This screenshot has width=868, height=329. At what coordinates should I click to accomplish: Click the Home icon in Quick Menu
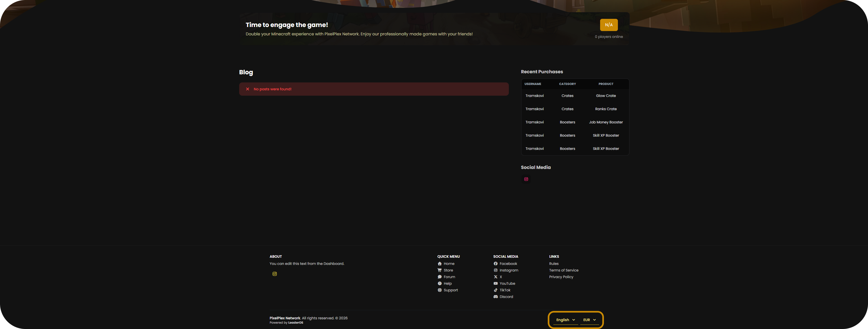coord(439,264)
